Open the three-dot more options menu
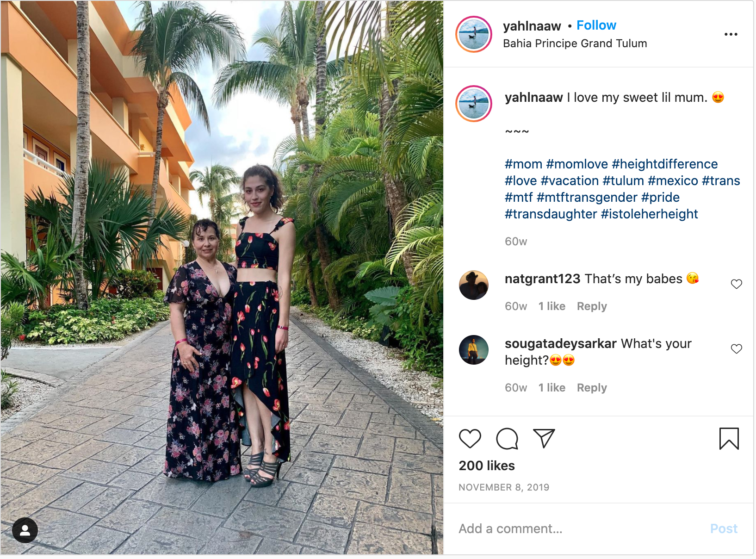The height and width of the screenshot is (559, 756). [731, 34]
